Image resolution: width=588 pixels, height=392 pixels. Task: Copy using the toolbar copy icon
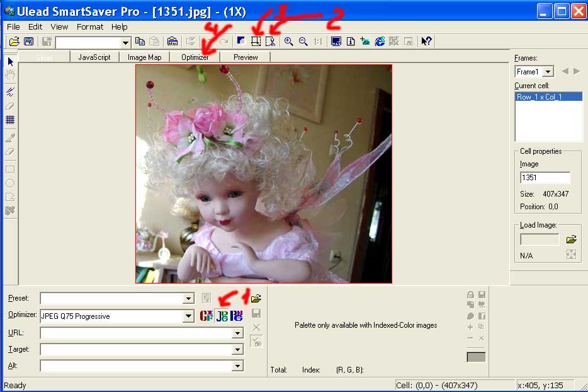(140, 42)
